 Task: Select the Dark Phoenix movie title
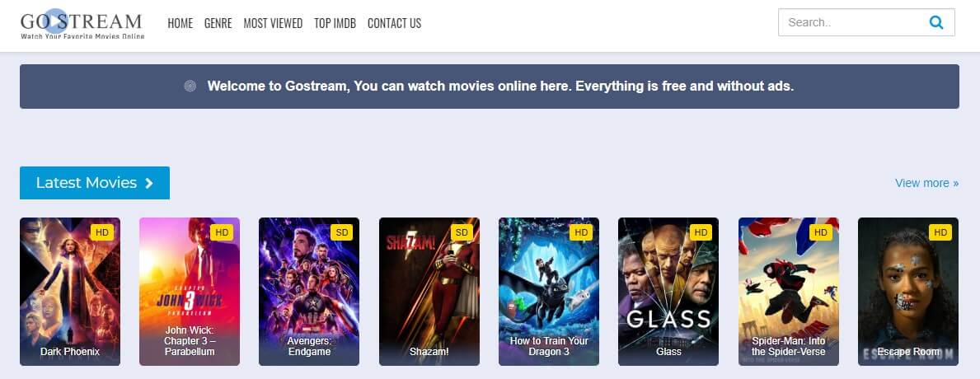point(70,352)
